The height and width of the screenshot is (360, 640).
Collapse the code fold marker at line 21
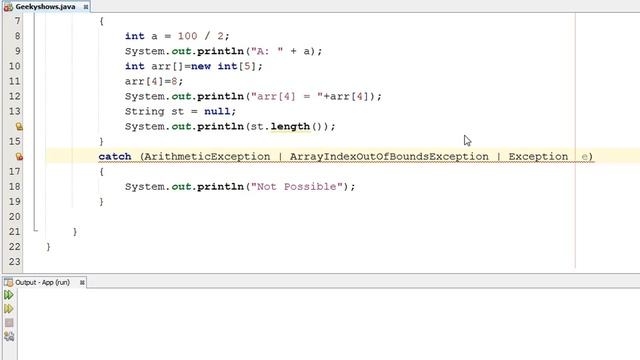(x=36, y=231)
